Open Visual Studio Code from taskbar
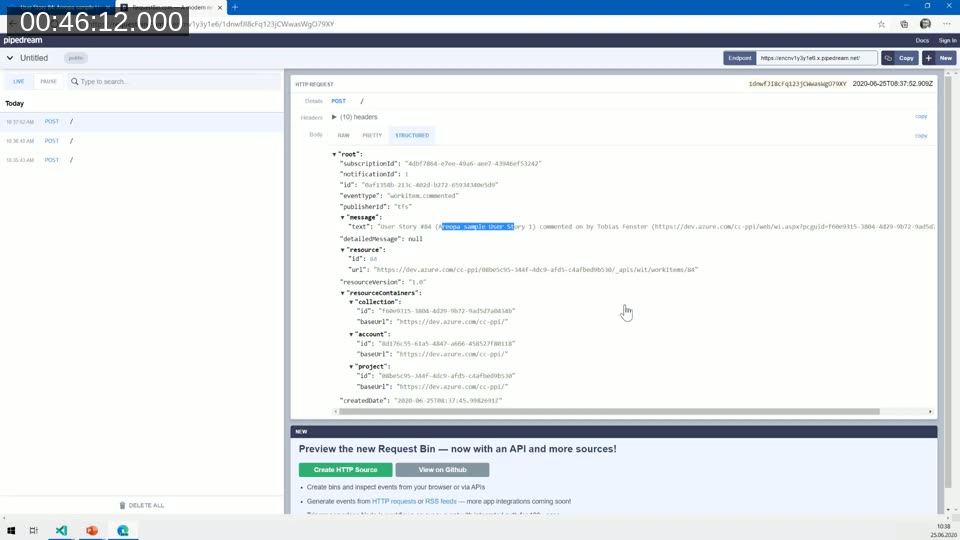960x540 pixels. [61, 531]
